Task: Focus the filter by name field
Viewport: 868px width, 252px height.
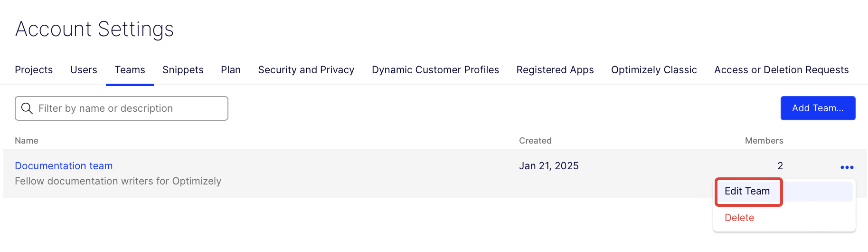Action: click(128, 108)
